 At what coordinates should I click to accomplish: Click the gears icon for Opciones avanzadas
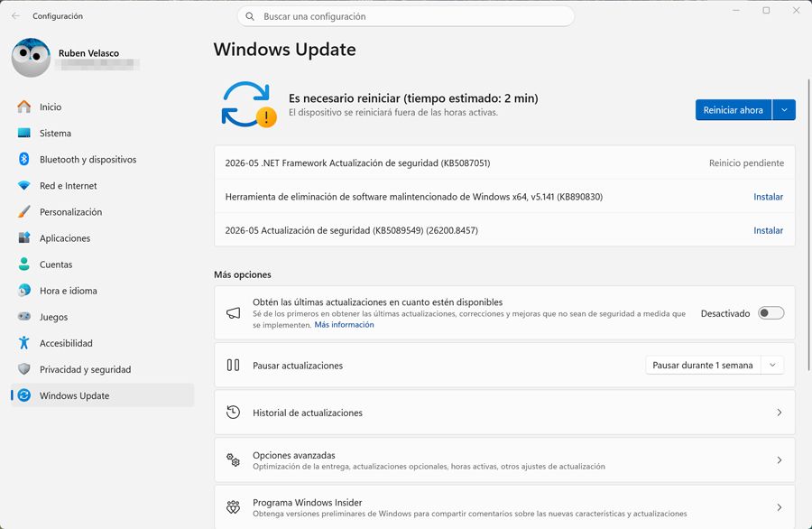233,459
